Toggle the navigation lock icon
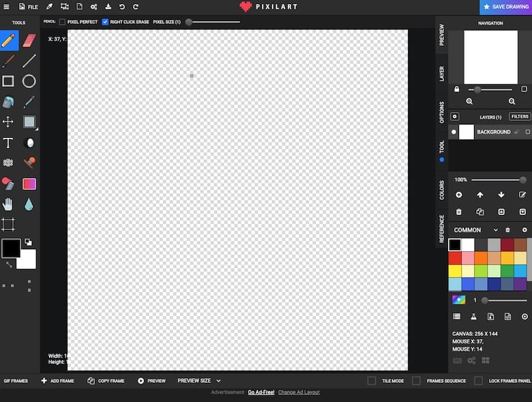This screenshot has width=532, height=402. [x=457, y=89]
